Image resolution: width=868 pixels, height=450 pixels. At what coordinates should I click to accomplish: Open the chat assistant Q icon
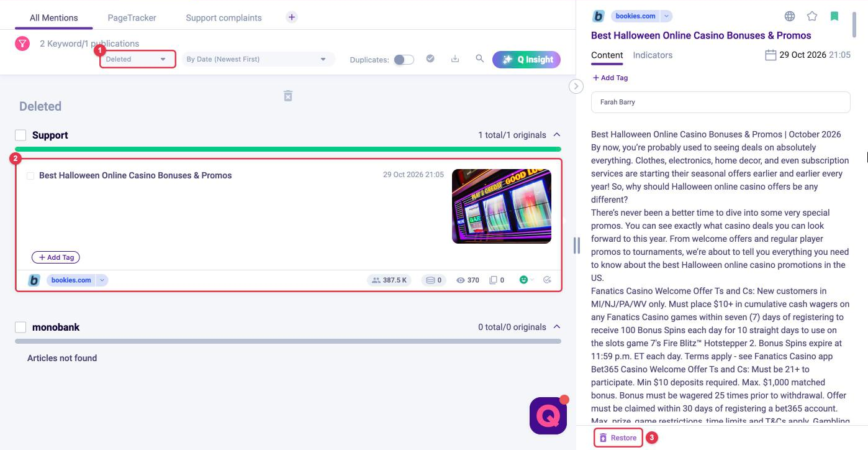548,415
